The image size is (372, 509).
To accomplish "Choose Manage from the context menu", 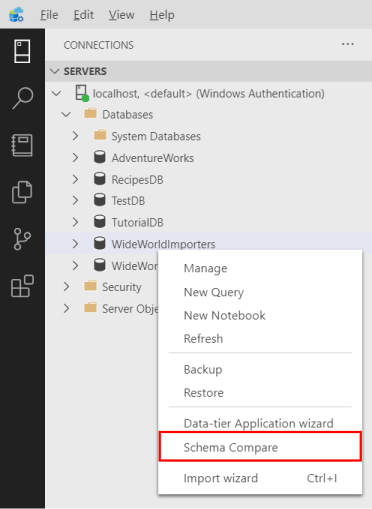I will tap(260, 268).
